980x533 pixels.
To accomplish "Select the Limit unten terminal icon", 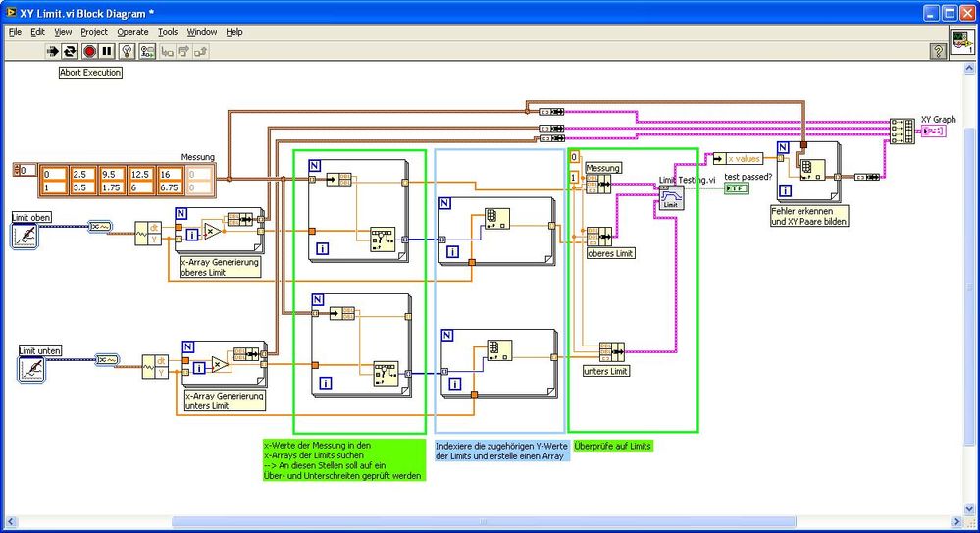I will click(31, 369).
